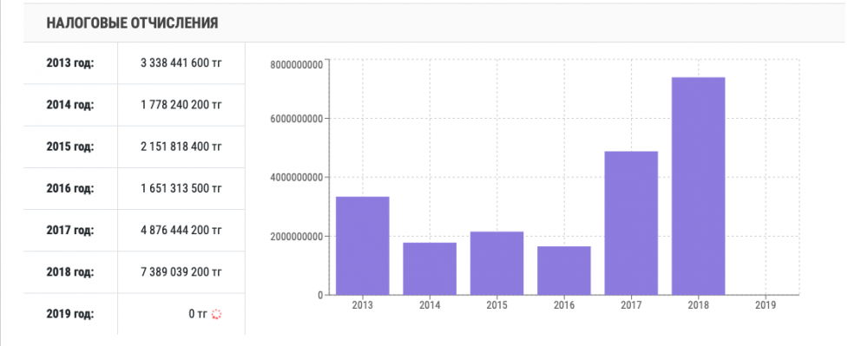
Task: Click the 'НАЛОГОВЫЕ ОТЧИСЛЕНИЯ' section header
Action: tap(132, 23)
